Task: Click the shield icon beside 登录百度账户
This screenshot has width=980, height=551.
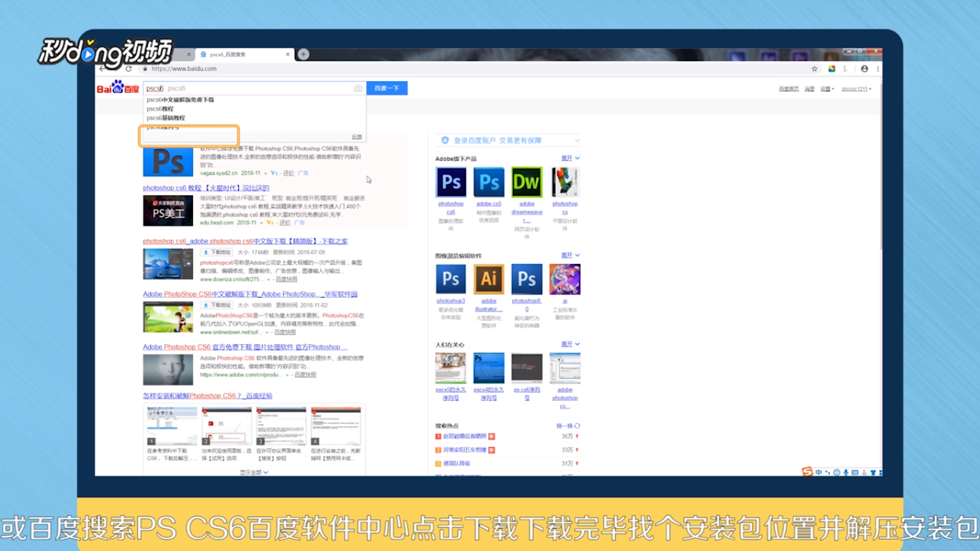Action: coord(445,141)
